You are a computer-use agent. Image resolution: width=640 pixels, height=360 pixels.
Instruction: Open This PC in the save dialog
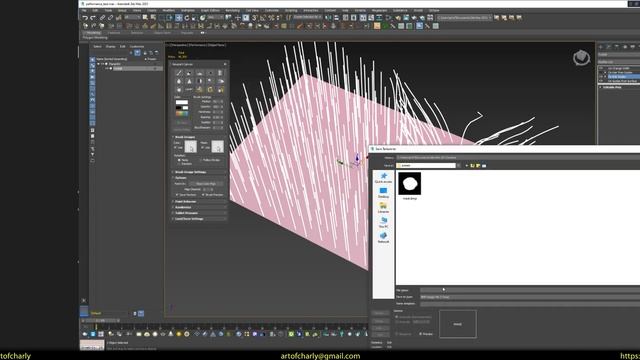383,223
